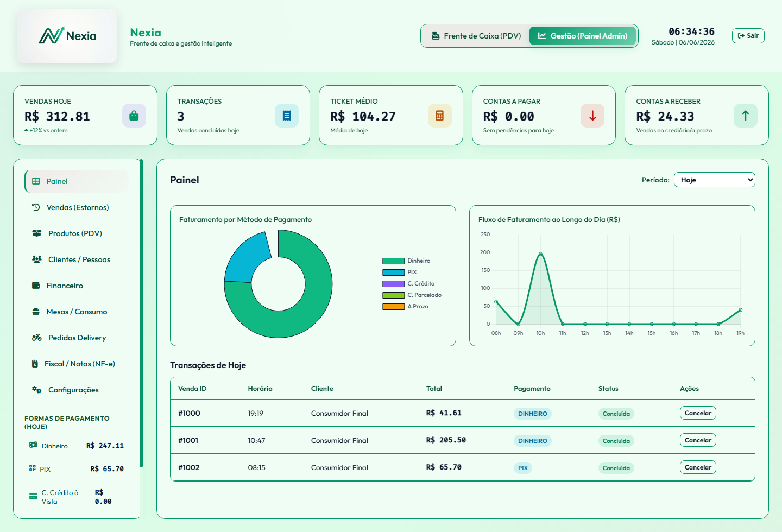782x532 pixels.
Task: Click the motorcycle icon beside Pedidos Delivery
Action: [x=37, y=338]
